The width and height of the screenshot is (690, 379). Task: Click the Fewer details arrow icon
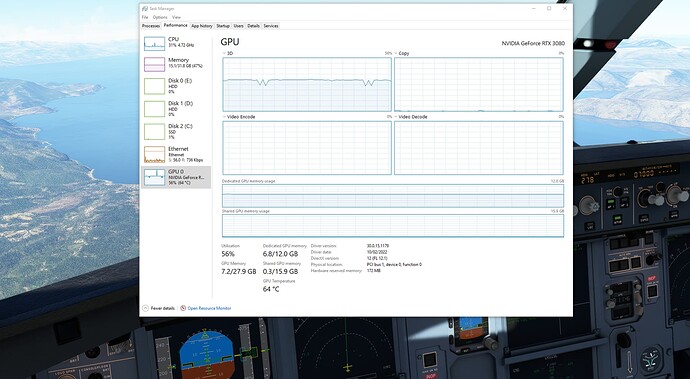[146, 308]
